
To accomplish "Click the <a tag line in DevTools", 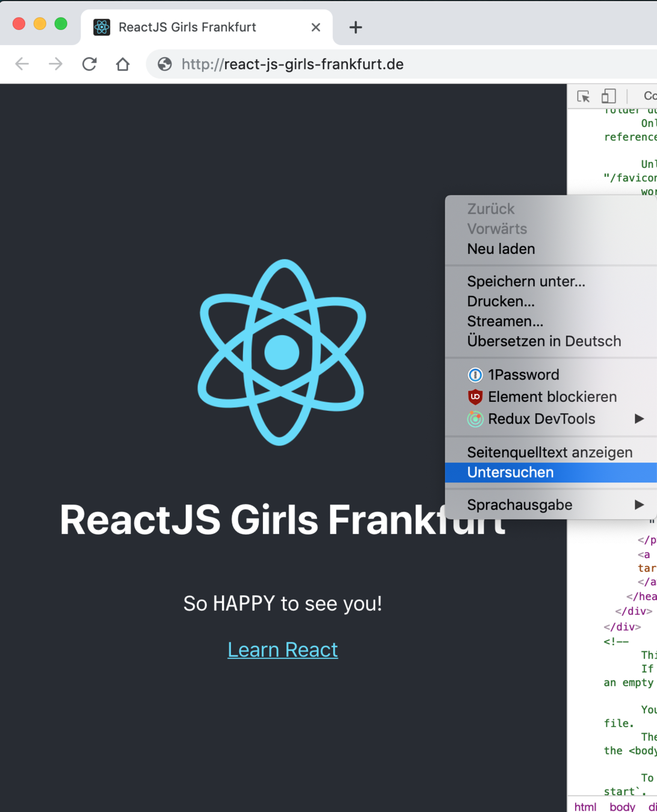I will [x=644, y=555].
